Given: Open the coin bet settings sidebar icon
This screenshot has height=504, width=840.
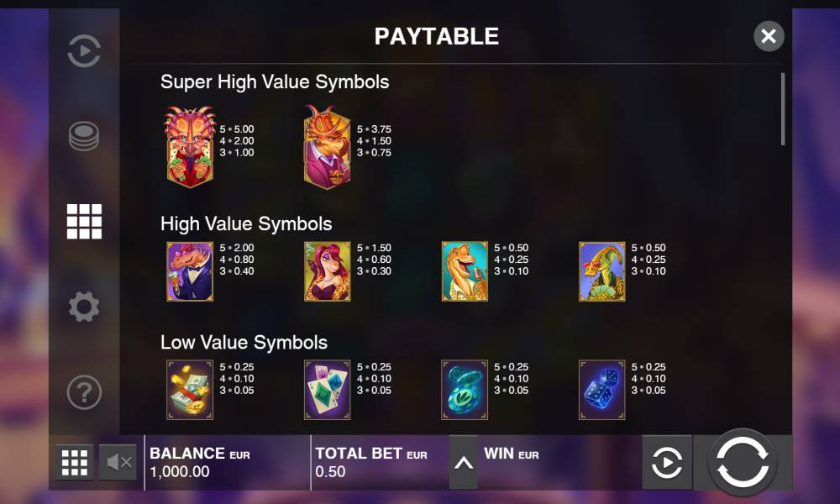Looking at the screenshot, I should [84, 136].
